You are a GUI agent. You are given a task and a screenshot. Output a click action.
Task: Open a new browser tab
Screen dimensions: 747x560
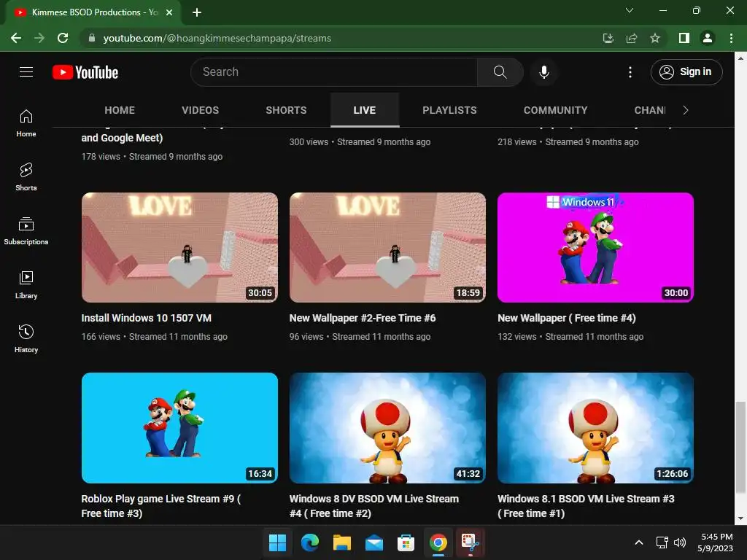pos(197,12)
